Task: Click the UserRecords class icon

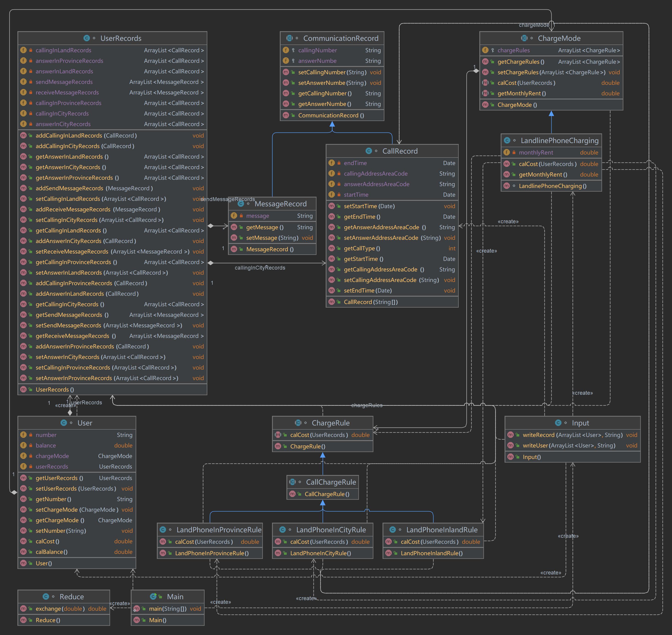Action: pos(87,38)
